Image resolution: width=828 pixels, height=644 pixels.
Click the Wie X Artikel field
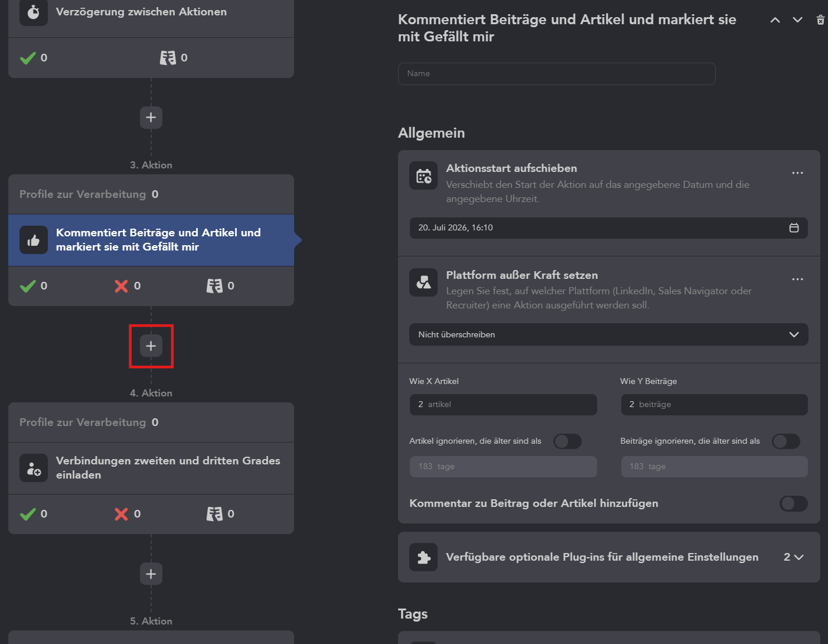pyautogui.click(x=503, y=405)
